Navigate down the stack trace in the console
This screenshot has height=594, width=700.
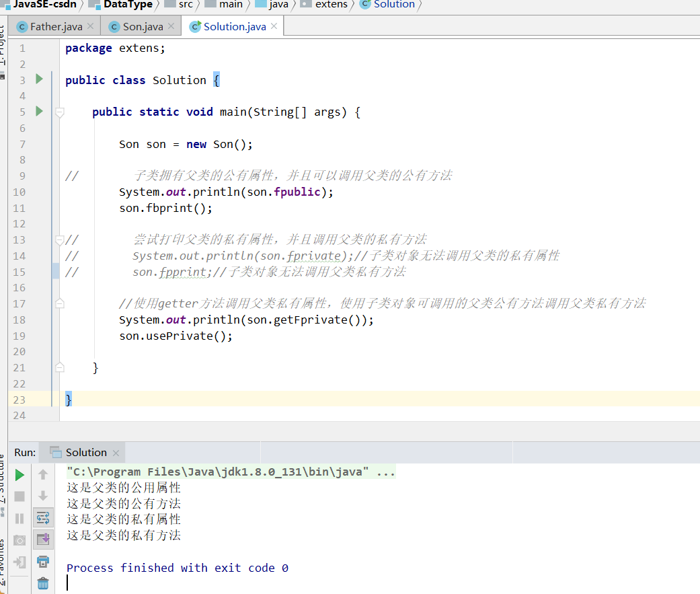[x=43, y=496]
